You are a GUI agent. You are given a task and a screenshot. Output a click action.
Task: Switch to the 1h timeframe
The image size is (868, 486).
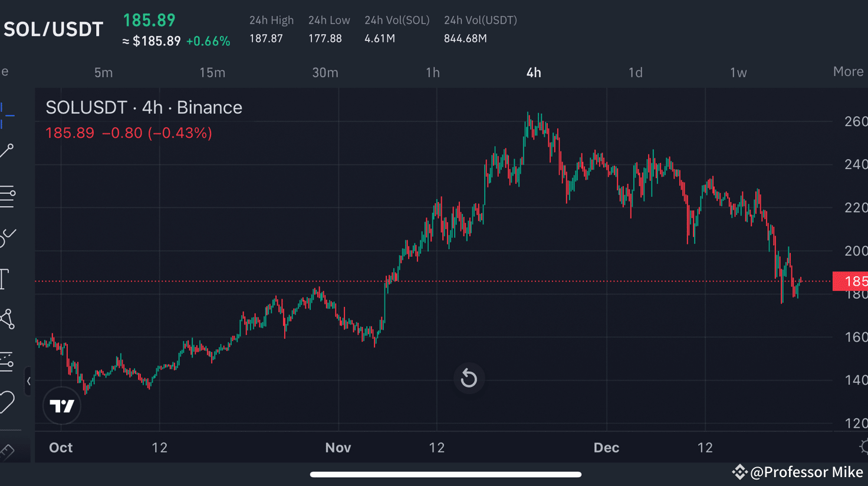[433, 72]
